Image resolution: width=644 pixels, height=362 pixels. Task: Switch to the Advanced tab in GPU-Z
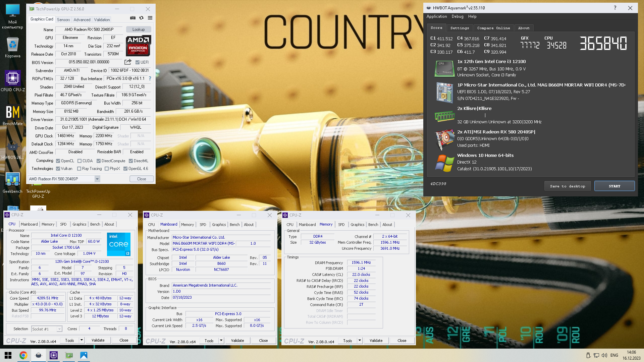[82, 20]
